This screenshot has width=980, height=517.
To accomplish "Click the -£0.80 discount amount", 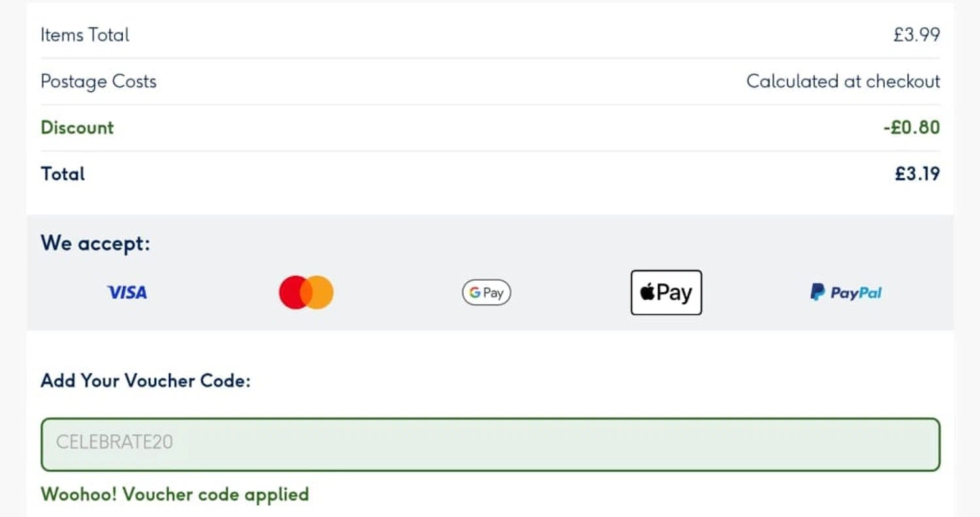I will click(x=911, y=127).
